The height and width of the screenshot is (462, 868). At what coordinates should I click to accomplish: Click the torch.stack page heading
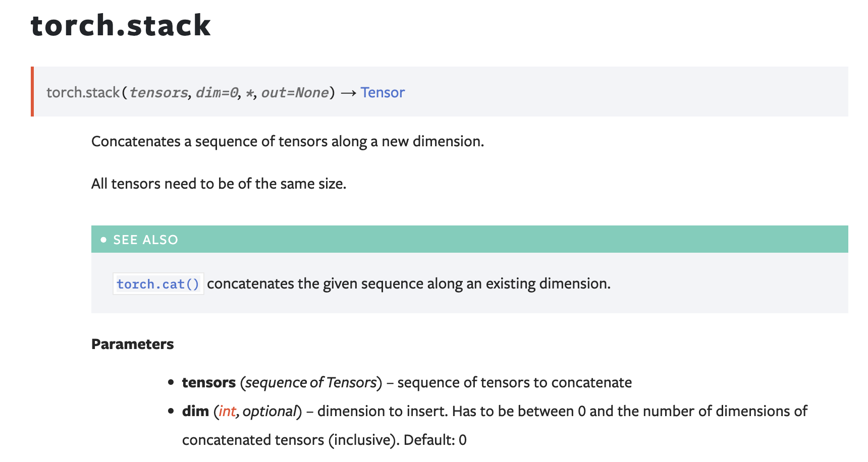coord(121,26)
